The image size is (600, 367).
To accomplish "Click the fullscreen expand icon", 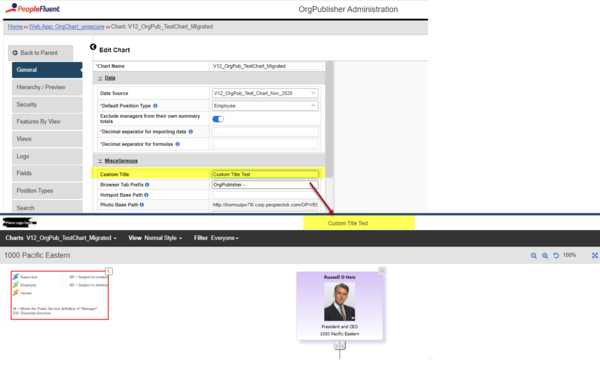I will tap(595, 256).
